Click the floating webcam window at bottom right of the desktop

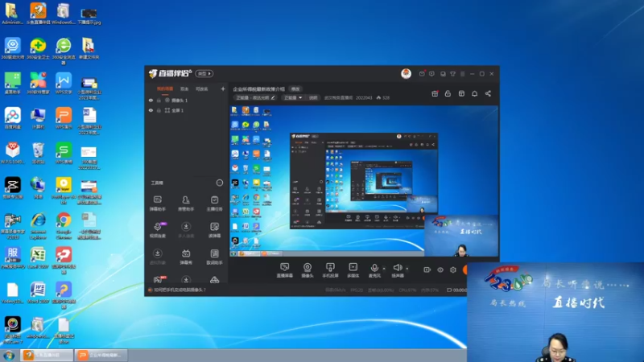555,312
